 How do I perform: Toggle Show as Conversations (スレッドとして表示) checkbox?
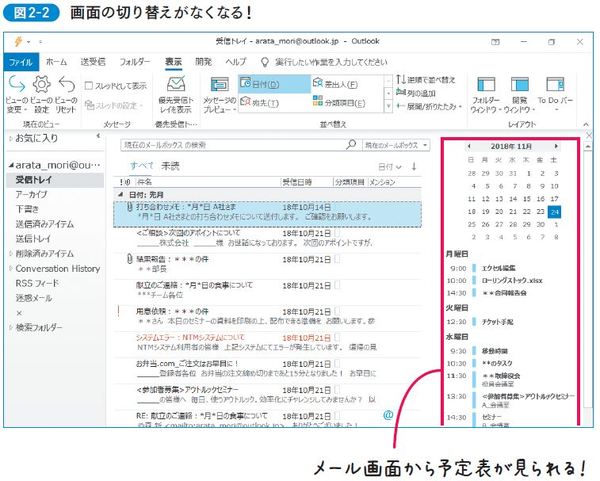[x=89, y=85]
